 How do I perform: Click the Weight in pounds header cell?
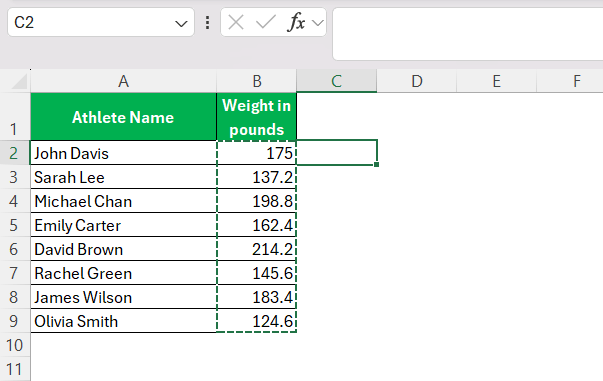(257, 117)
